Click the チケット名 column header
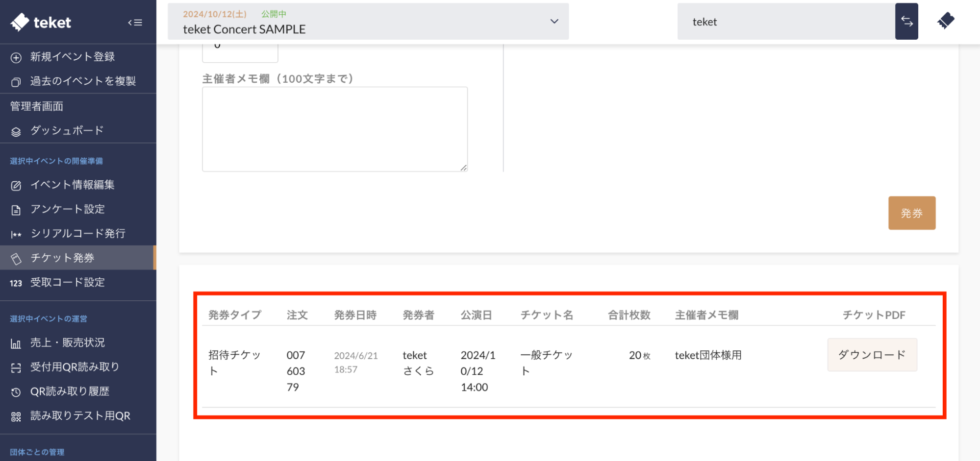 (x=547, y=315)
